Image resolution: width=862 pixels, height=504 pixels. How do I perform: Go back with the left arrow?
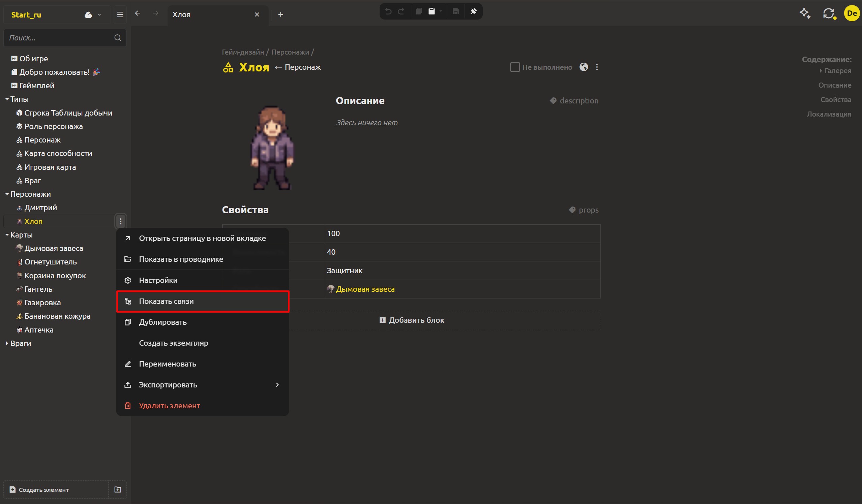coord(138,13)
